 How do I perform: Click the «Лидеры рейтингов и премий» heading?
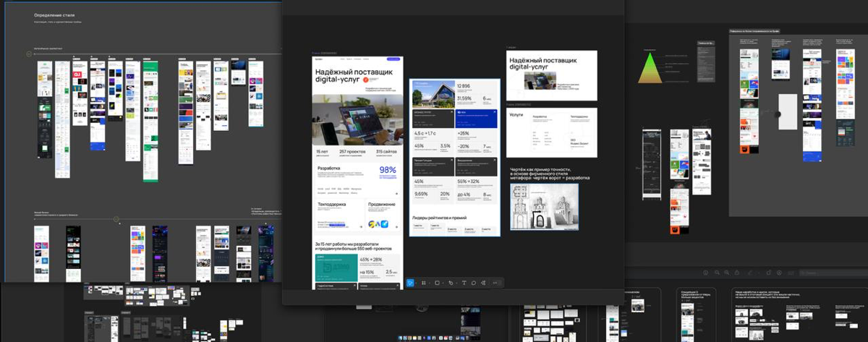tap(439, 218)
